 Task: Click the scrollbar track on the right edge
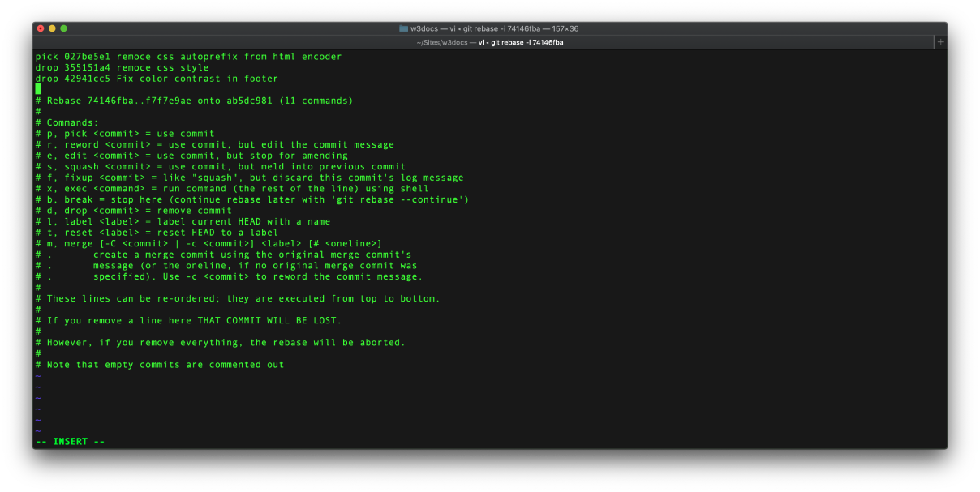click(943, 243)
